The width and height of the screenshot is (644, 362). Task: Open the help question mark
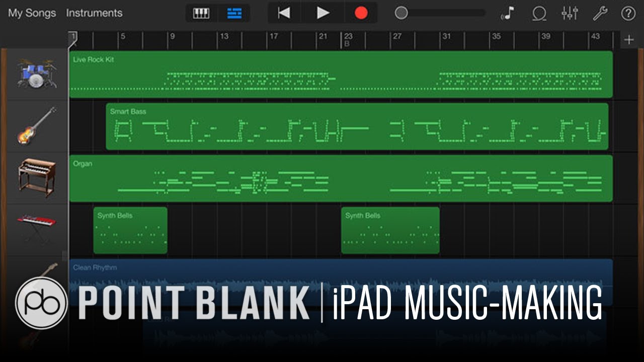(x=628, y=13)
